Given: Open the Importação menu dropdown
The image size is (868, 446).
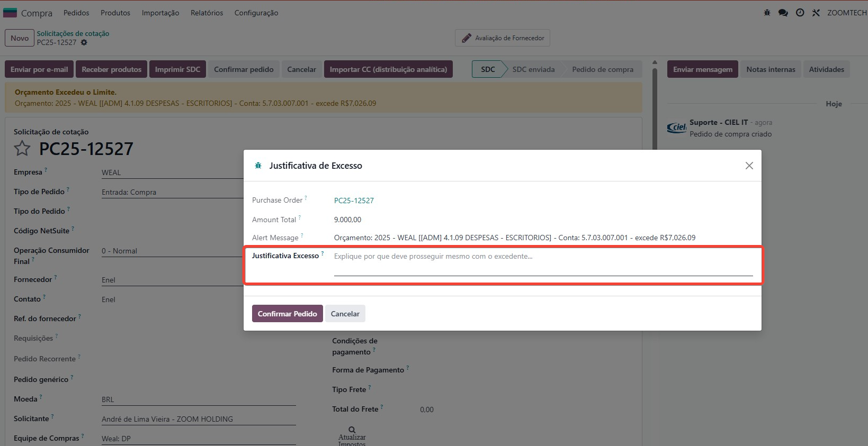Looking at the screenshot, I should [x=160, y=13].
